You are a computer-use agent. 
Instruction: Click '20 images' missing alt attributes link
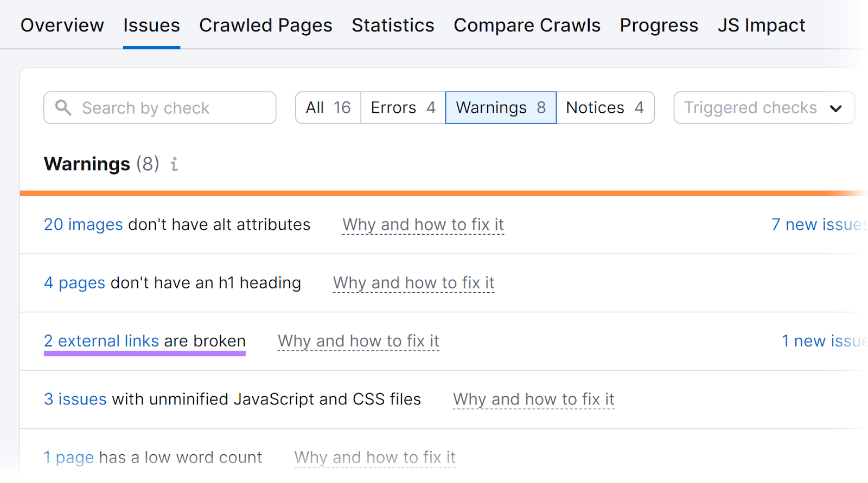coord(82,224)
